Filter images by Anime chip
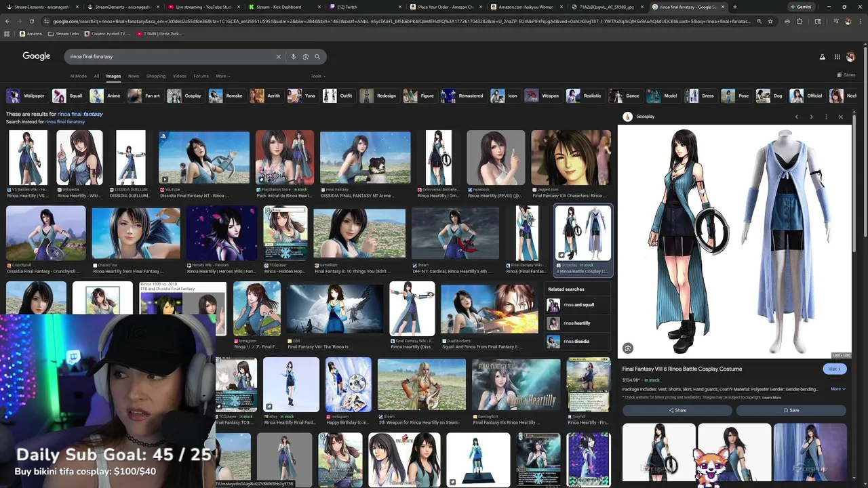 coord(106,96)
